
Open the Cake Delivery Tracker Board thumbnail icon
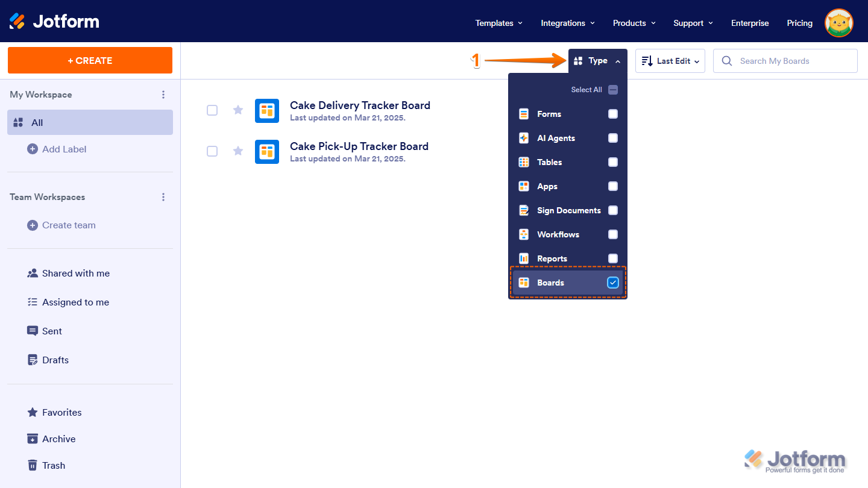pyautogui.click(x=267, y=111)
